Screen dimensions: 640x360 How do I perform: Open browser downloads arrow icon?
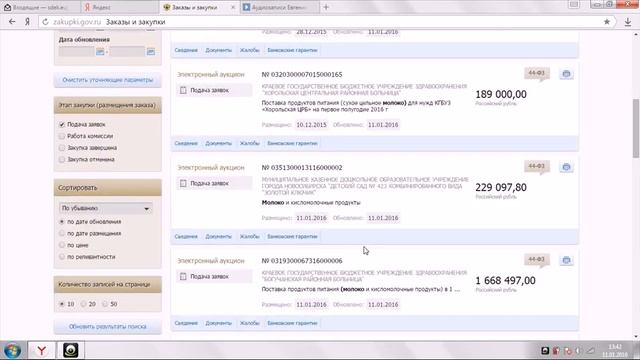point(628,22)
